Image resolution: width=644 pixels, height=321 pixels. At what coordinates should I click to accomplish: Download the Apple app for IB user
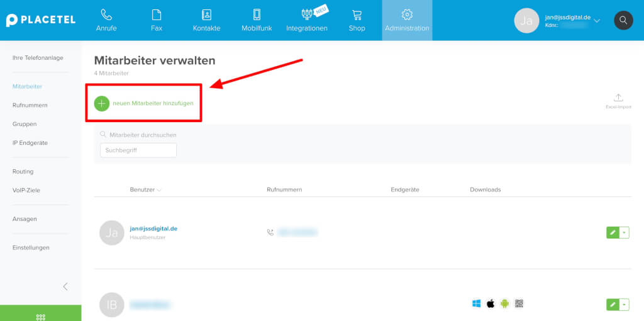coord(491,304)
